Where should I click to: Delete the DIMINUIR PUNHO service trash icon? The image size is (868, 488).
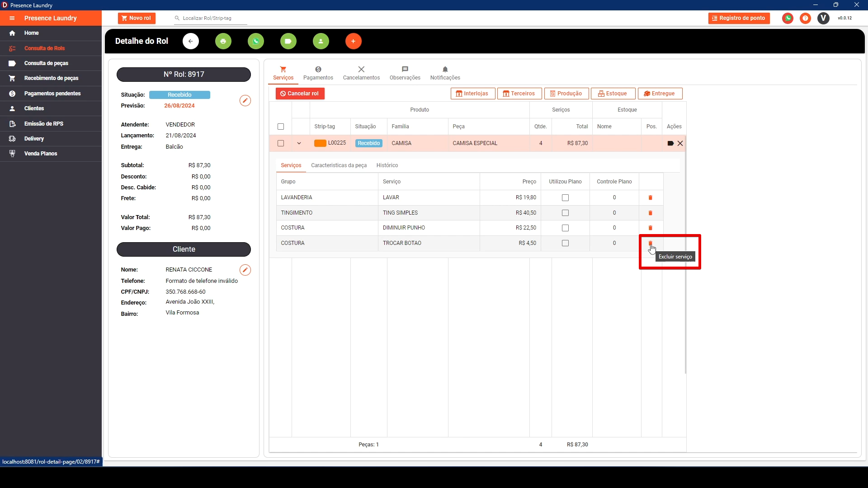coord(651,228)
